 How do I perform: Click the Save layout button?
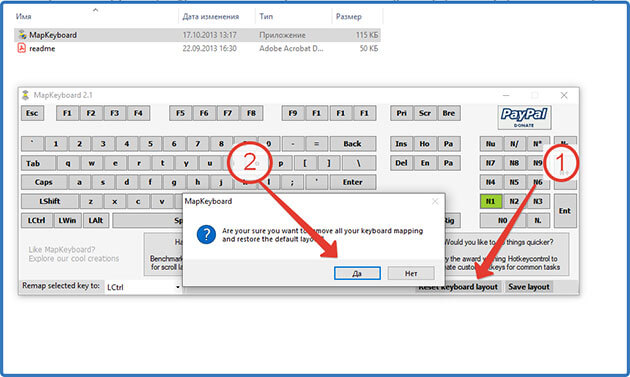click(x=529, y=287)
